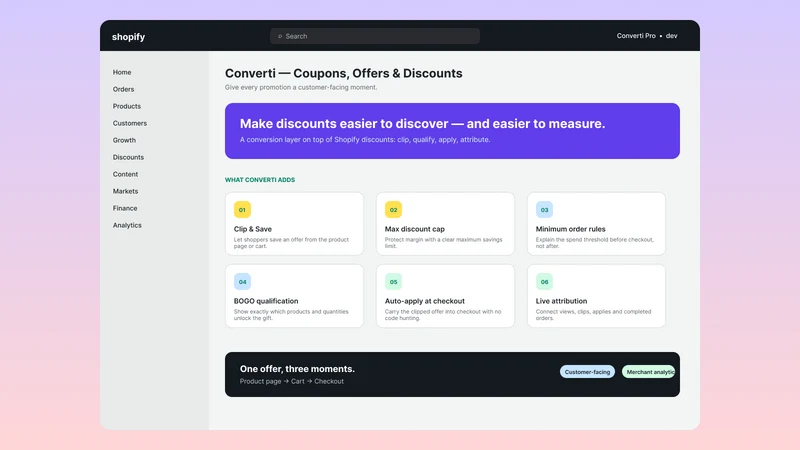This screenshot has height=450, width=800.
Task: Click 'Connect views, clips, applies' description
Action: [x=593, y=315]
